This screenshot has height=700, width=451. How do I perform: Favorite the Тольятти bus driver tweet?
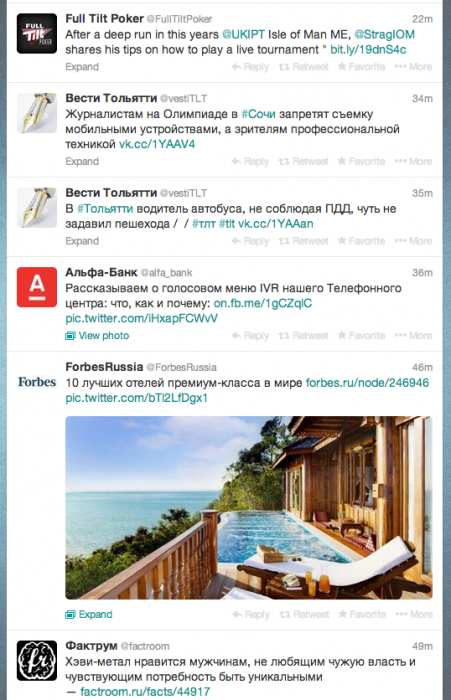coord(361,241)
